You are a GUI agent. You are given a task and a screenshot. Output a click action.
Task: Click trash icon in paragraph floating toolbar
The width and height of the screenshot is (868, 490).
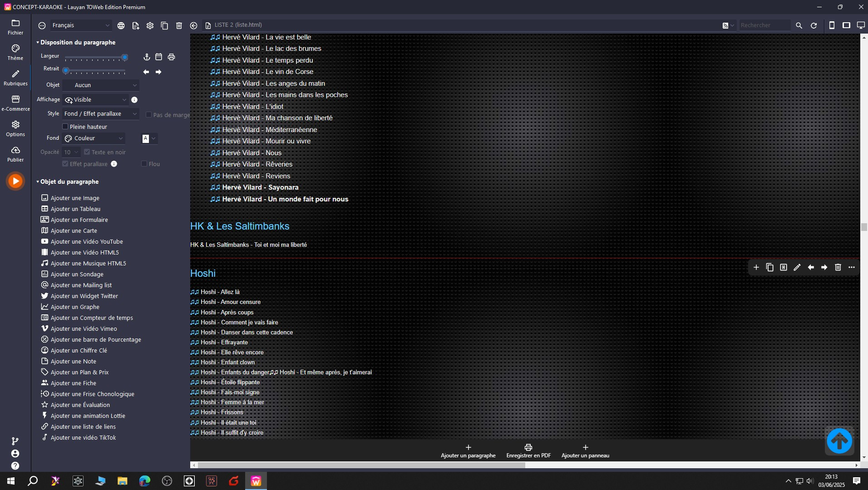tap(838, 267)
